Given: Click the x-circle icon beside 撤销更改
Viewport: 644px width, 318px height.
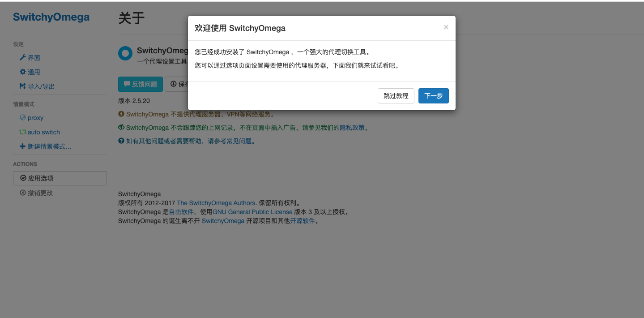Looking at the screenshot, I should click(23, 193).
